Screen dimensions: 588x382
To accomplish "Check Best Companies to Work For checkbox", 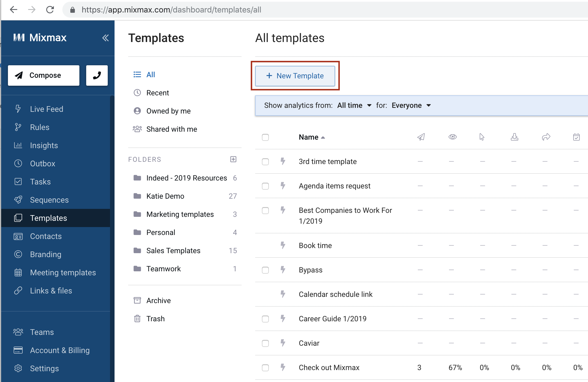I will [x=265, y=211].
